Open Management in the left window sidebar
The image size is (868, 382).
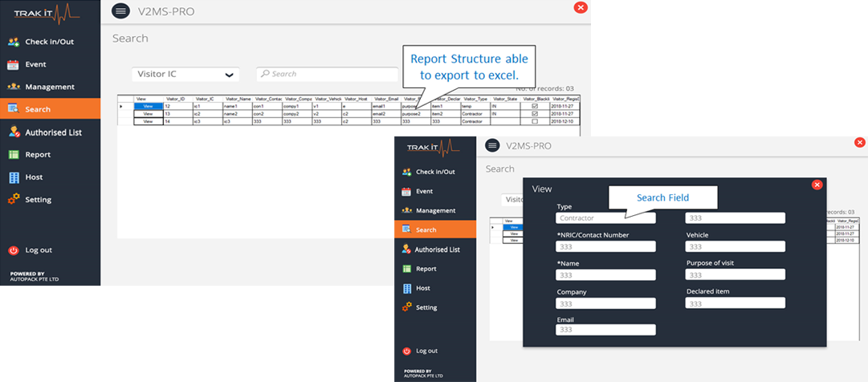49,87
